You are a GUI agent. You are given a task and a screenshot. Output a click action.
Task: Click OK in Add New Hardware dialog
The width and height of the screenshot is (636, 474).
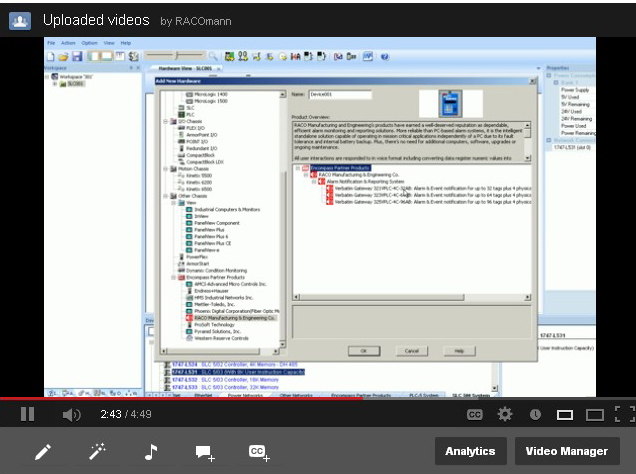coord(364,351)
